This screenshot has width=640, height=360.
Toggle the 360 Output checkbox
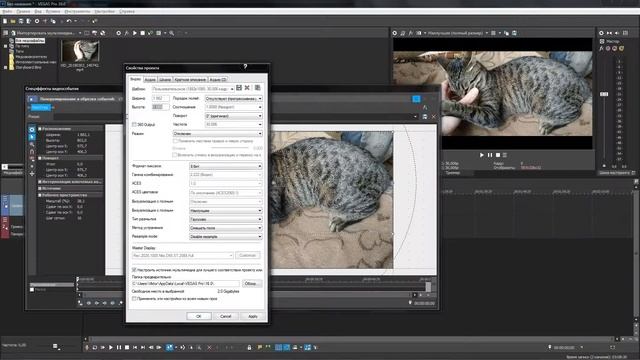click(x=134, y=124)
